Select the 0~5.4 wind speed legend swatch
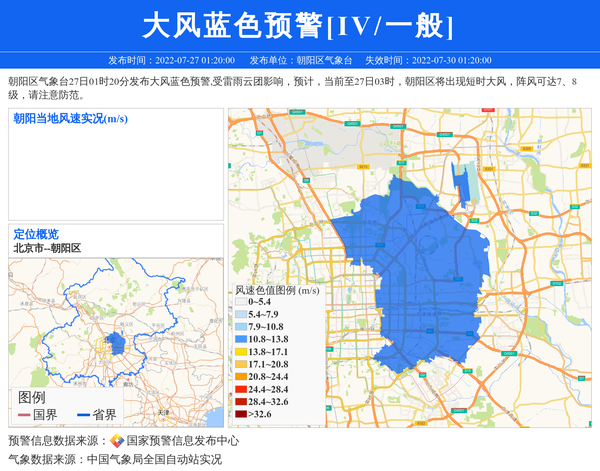Viewport: 600px width, 471px height. click(240, 301)
